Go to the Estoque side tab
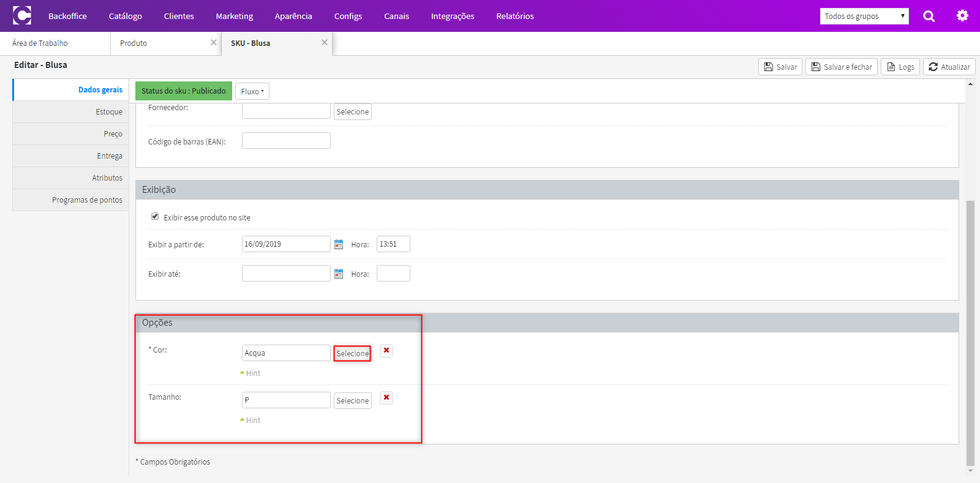The image size is (980, 483). pos(71,112)
